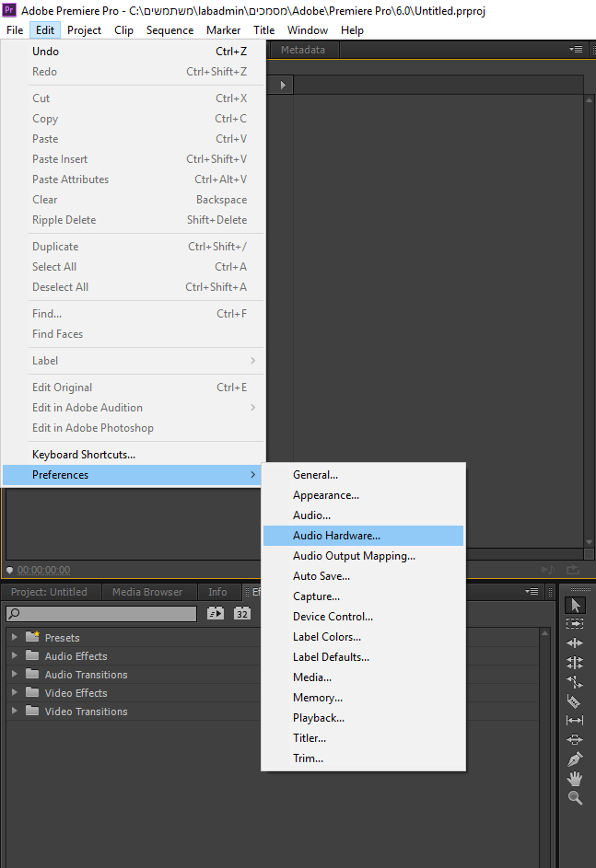
Task: Click the Video Transitions folder icon
Action: [32, 711]
